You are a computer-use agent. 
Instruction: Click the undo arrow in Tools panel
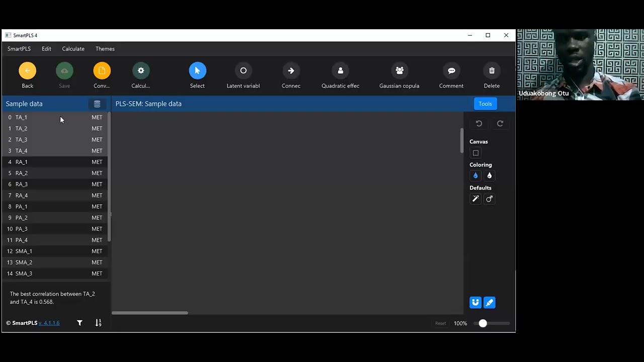(479, 123)
